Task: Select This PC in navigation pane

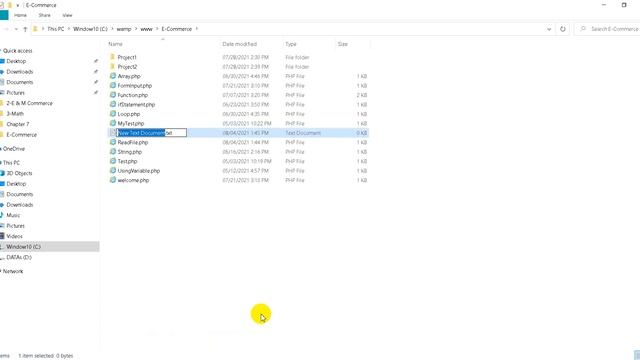Action: click(x=11, y=162)
